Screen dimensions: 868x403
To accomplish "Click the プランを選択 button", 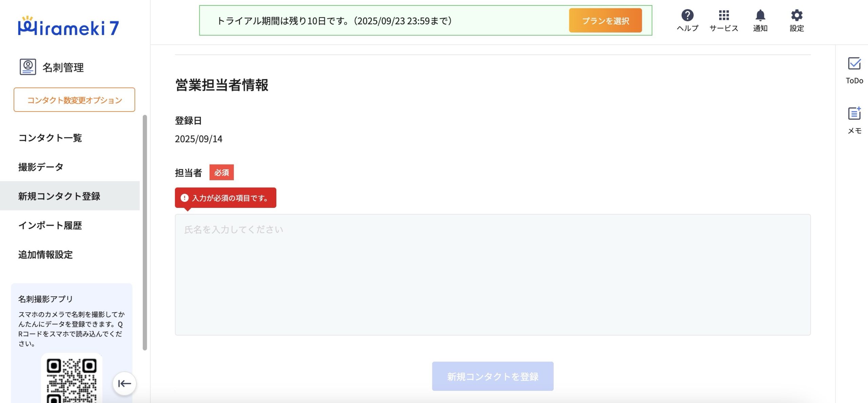I will (x=605, y=21).
